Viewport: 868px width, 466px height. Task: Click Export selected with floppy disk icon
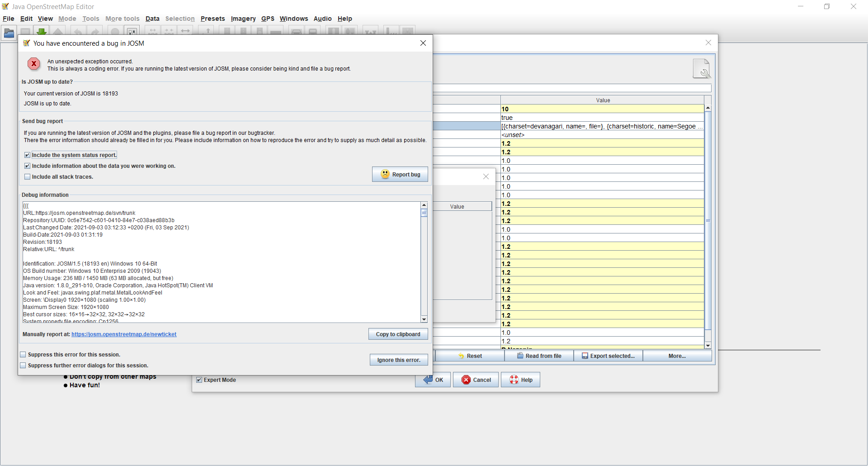[x=608, y=356]
